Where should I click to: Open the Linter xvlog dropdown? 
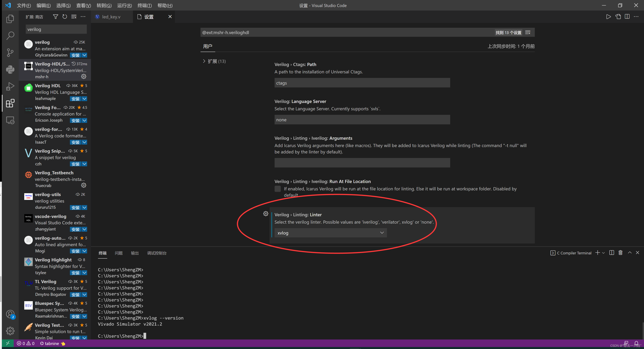(330, 233)
